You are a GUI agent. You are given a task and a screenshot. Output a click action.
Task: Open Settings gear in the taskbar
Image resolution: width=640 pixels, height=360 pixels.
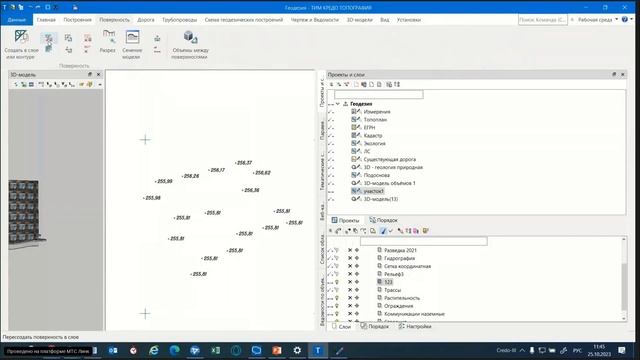[297, 350]
